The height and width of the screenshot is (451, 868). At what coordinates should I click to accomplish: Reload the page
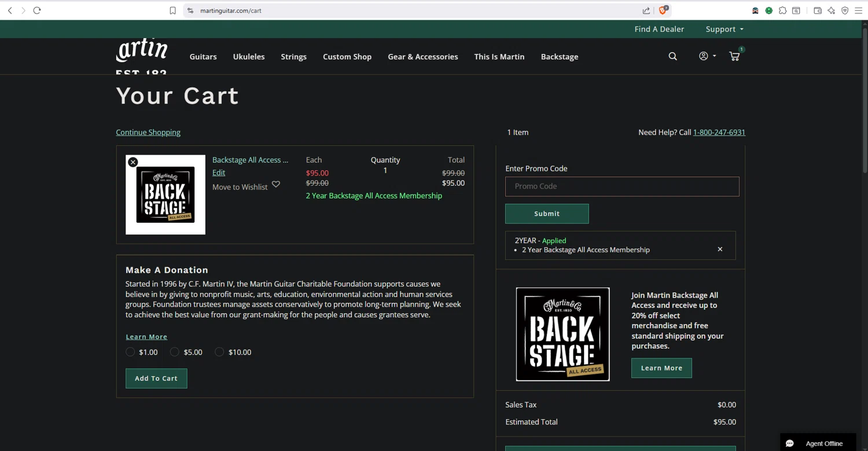37,10
